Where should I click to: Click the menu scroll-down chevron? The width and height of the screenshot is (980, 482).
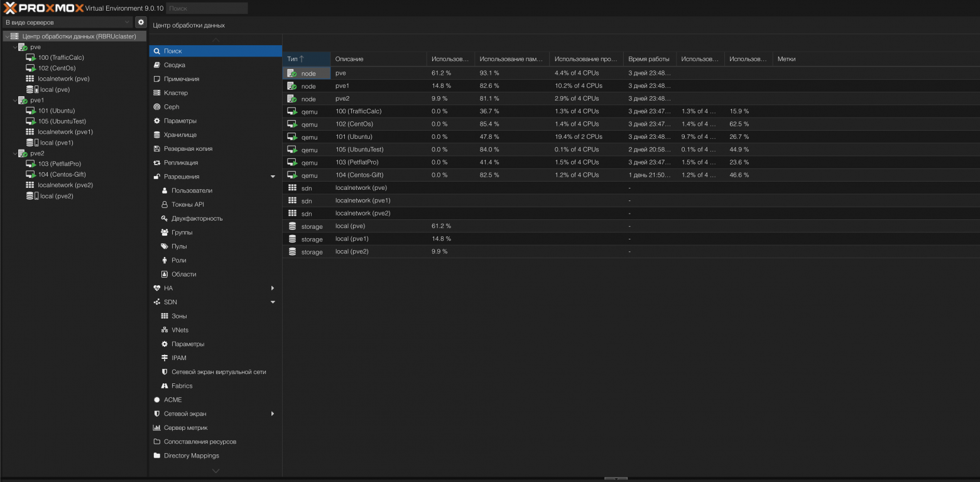click(x=215, y=470)
